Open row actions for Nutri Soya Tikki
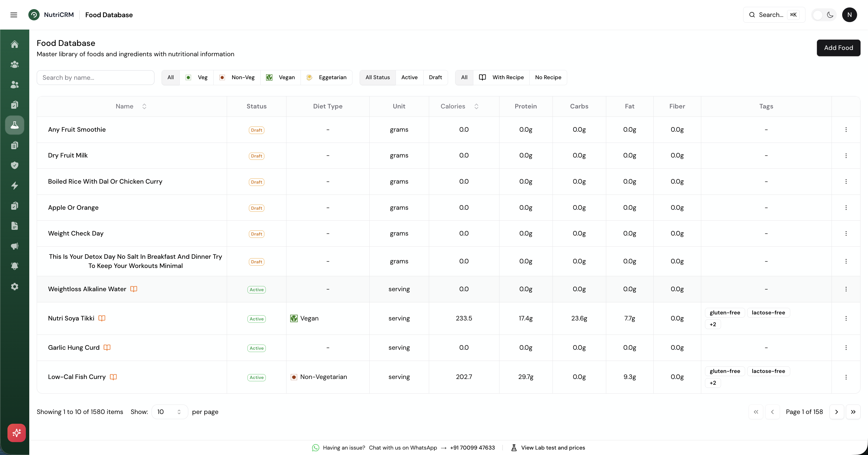This screenshot has height=455, width=868. click(x=846, y=318)
